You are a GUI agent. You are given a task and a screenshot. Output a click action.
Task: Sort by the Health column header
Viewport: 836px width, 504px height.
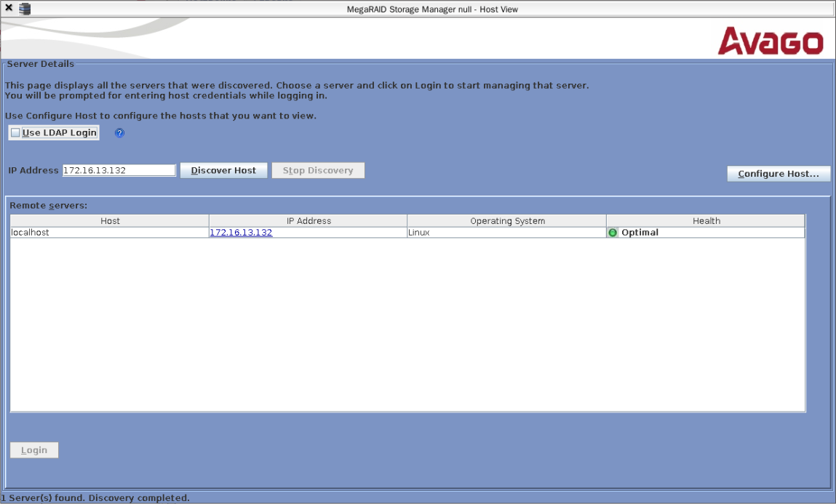[706, 220]
